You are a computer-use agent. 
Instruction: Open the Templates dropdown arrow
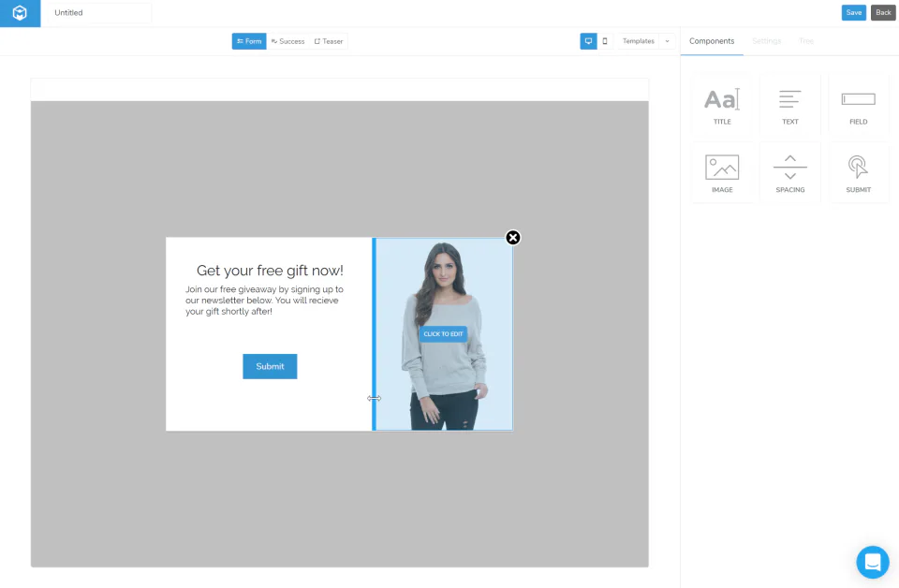pyautogui.click(x=668, y=41)
